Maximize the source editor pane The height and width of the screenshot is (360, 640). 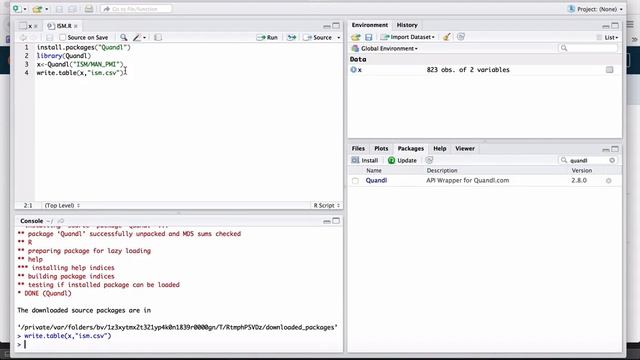point(336,26)
